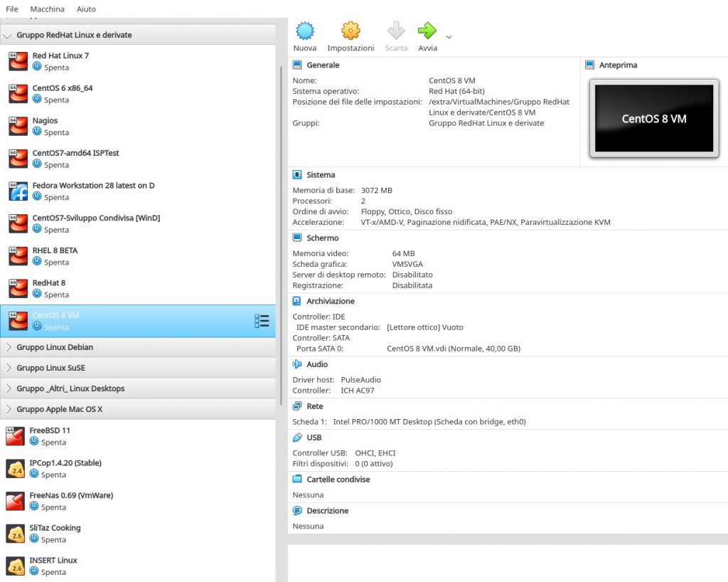728x582 pixels.
Task: Open the Sistema settings heading
Action: (321, 174)
